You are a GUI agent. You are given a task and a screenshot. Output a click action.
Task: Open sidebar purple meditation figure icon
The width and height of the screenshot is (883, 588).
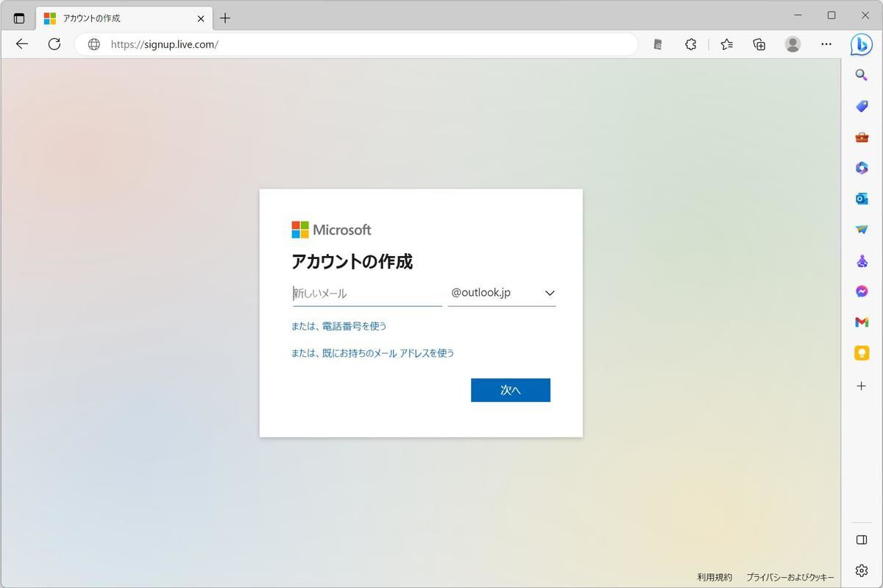[x=862, y=261]
